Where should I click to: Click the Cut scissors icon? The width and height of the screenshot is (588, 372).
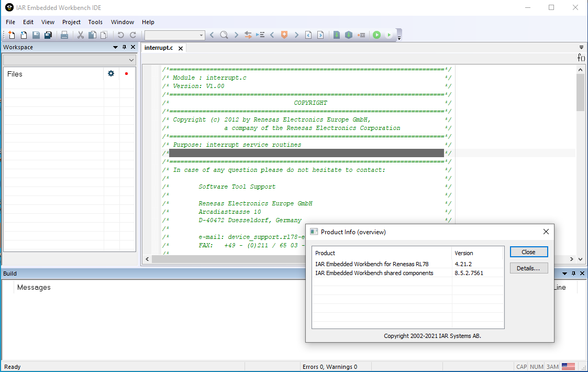(80, 35)
